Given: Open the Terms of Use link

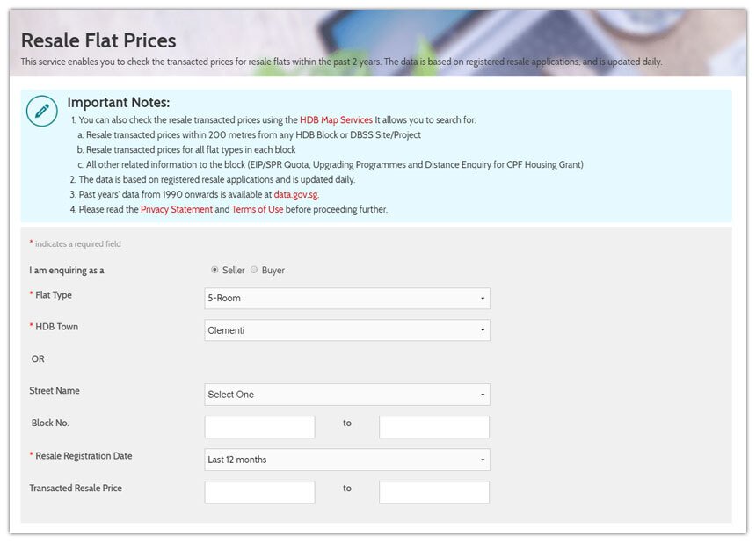Looking at the screenshot, I should coord(258,210).
